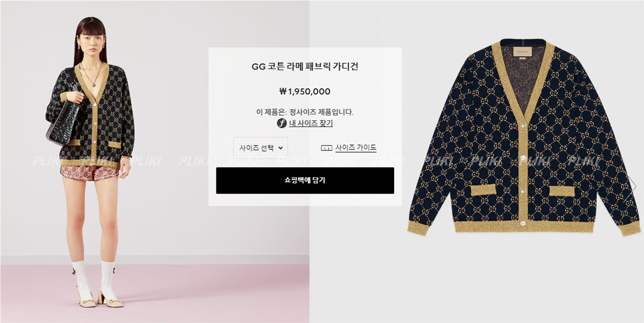This screenshot has width=644, height=323.
Task: Open the 내 사이즈 찾기 link
Action: pyautogui.click(x=311, y=123)
